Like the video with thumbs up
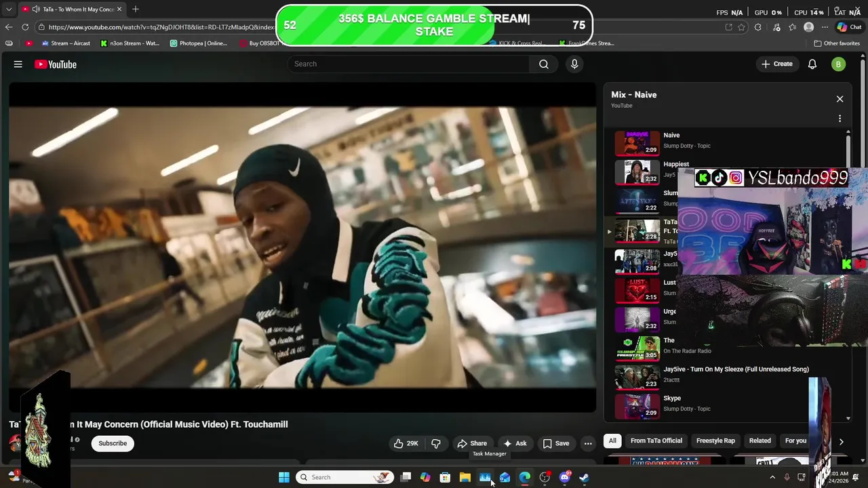This screenshot has height=488, width=868. tap(406, 443)
